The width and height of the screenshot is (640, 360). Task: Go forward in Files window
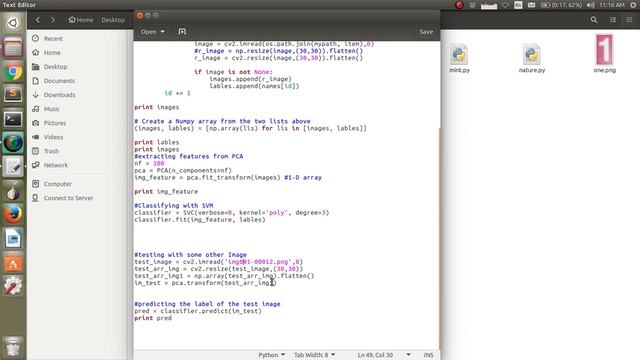click(53, 20)
